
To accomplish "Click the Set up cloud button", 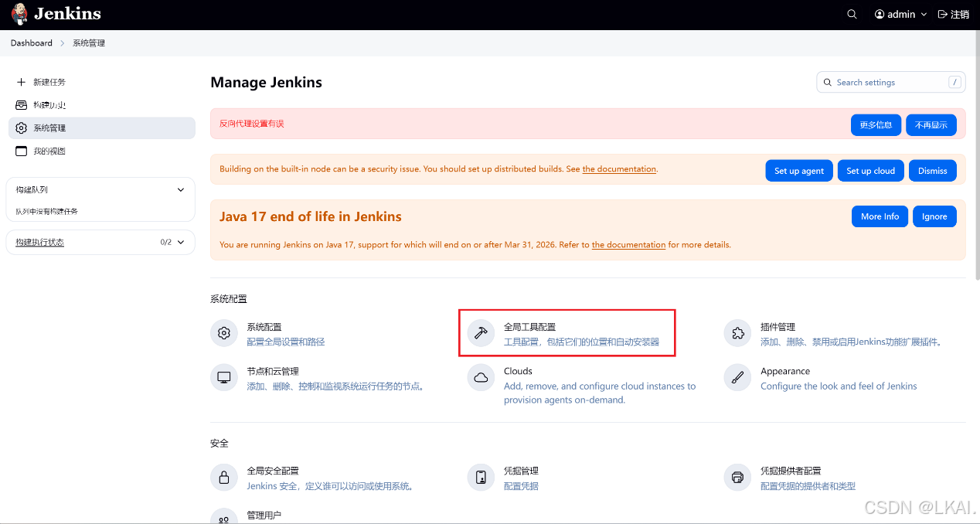I will pos(870,171).
